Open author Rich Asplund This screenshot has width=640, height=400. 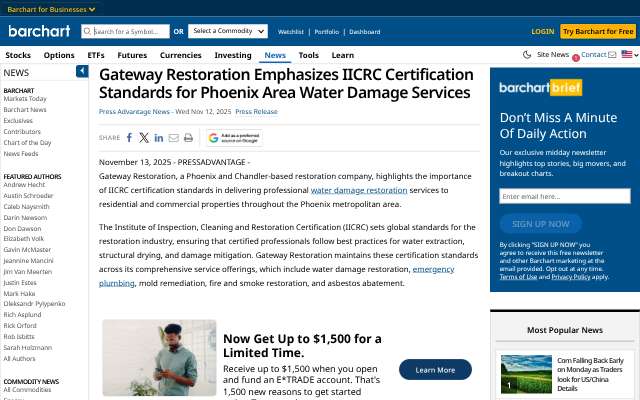22,315
